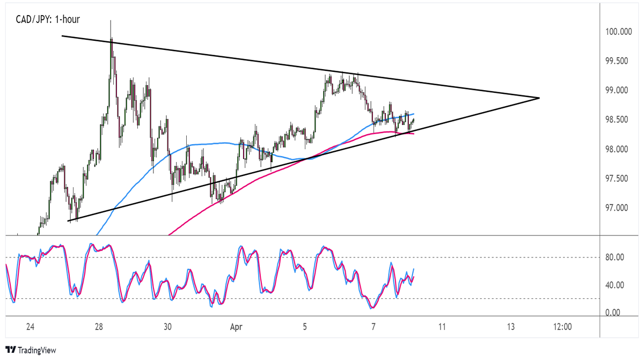Screen dimensions: 644x362
Task: Click the 98.000 price axis label
Action: (x=618, y=149)
